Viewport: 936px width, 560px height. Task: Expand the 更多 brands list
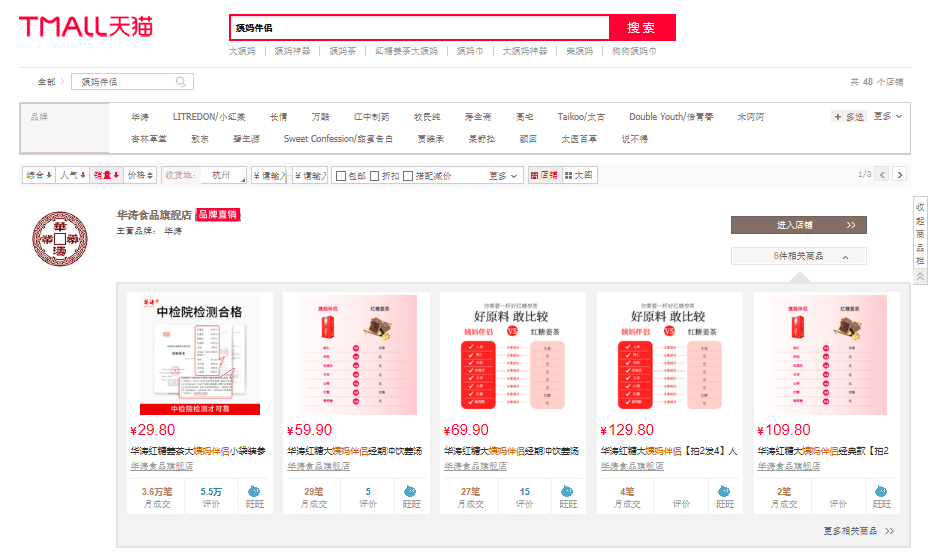tap(887, 116)
